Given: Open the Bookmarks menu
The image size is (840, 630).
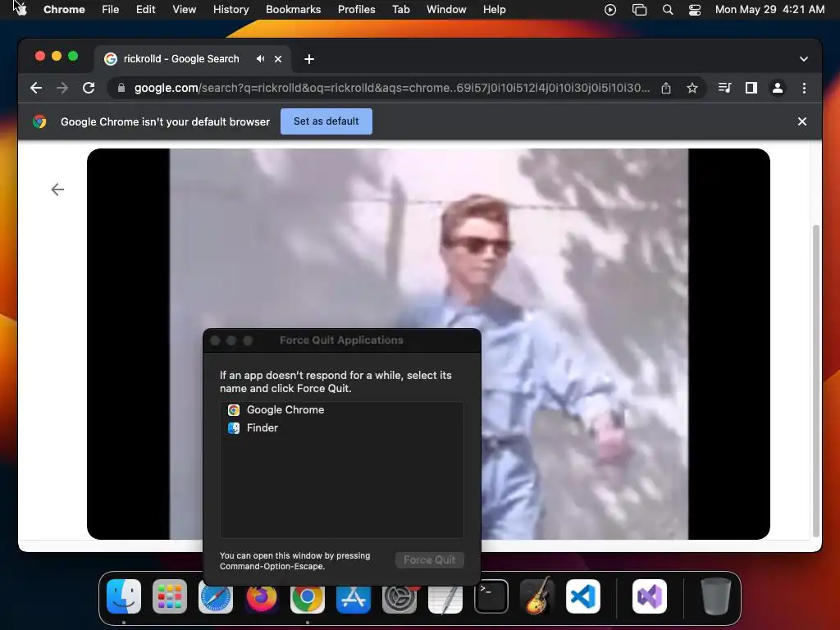Looking at the screenshot, I should 293,9.
